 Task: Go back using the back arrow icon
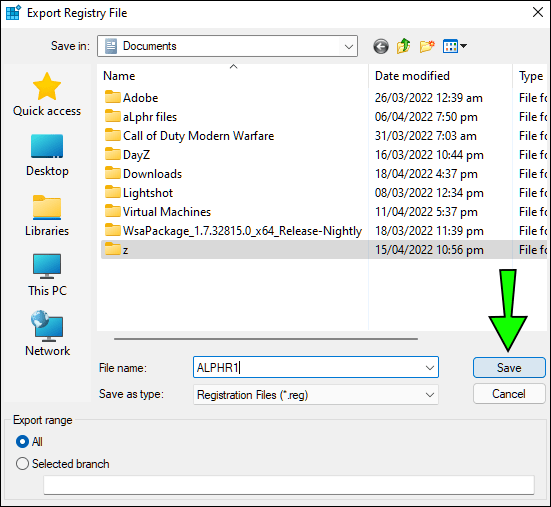pos(381,46)
